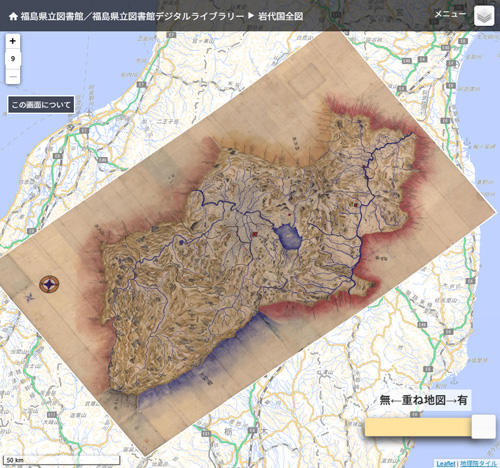Open the メニュー menu
Image resolution: width=500 pixels, height=468 pixels.
tap(450, 14)
